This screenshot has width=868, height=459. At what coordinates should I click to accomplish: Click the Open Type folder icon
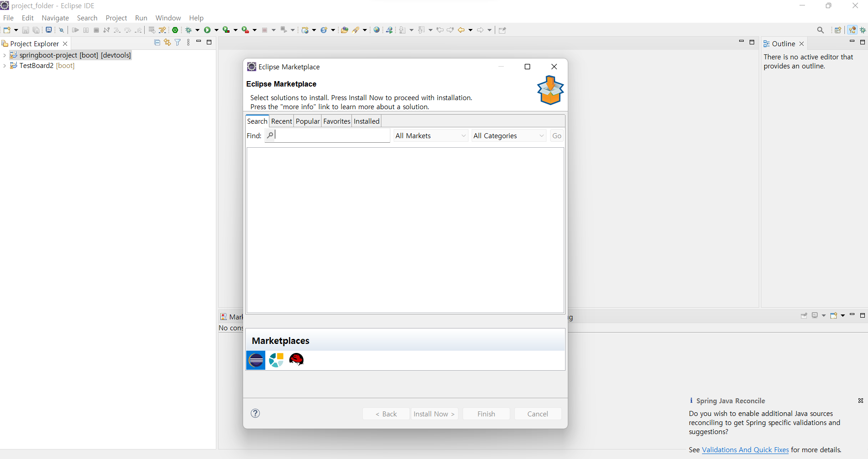[x=345, y=30]
